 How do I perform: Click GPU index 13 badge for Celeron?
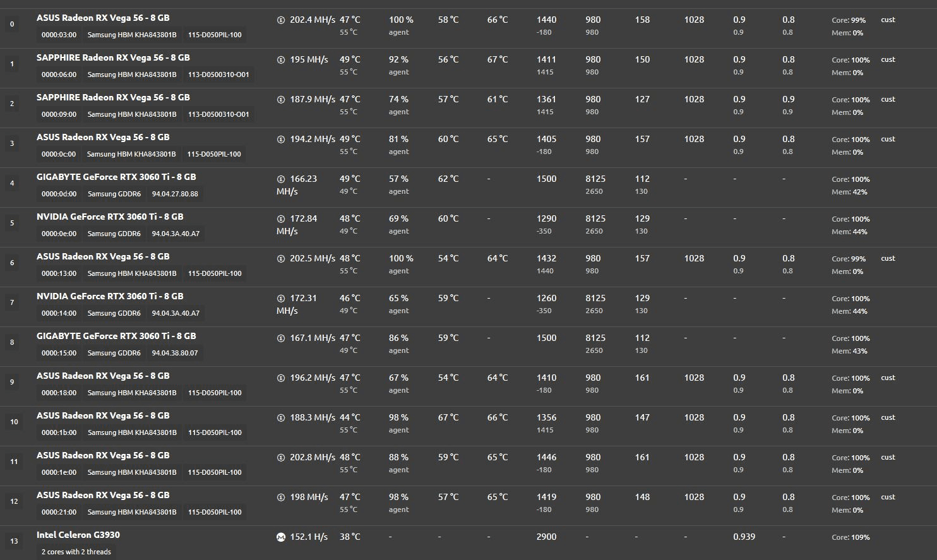[14, 542]
